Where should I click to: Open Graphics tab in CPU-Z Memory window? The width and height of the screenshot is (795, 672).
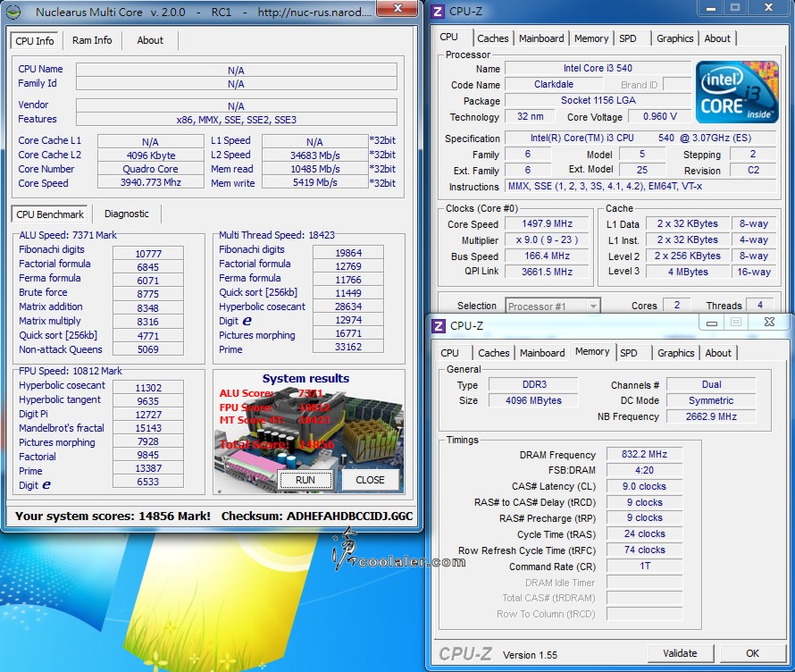(x=676, y=353)
